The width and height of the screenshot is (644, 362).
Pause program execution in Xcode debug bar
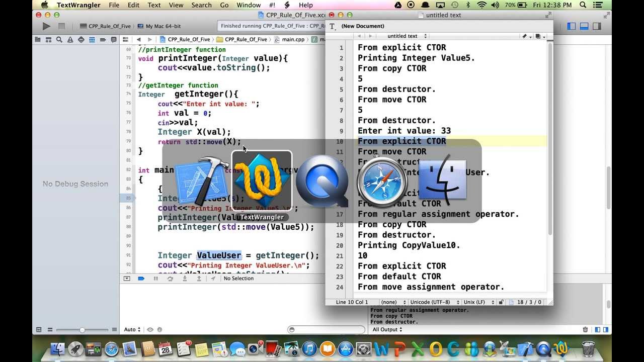pos(155,279)
